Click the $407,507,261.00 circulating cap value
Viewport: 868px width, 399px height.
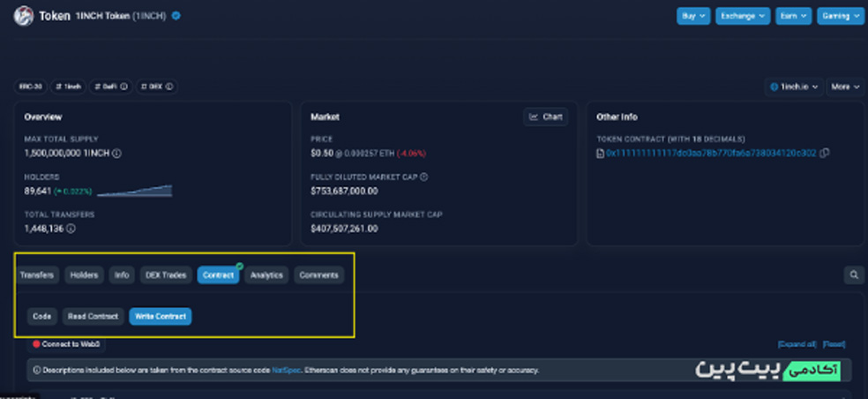[x=344, y=229]
